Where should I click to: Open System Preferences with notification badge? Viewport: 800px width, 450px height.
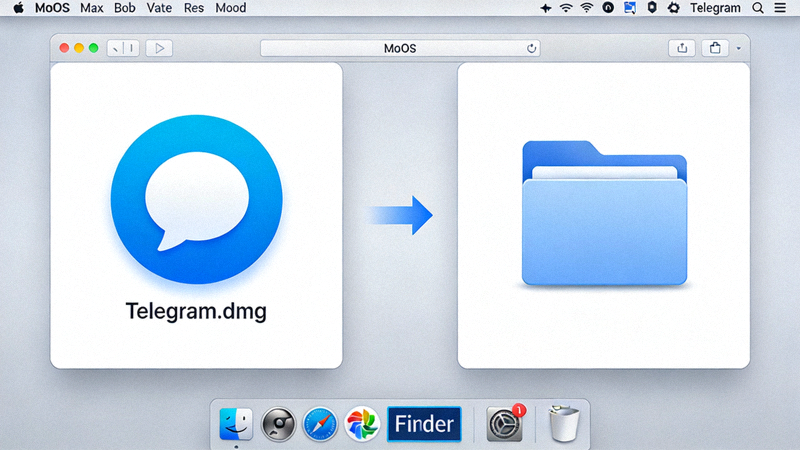point(505,425)
